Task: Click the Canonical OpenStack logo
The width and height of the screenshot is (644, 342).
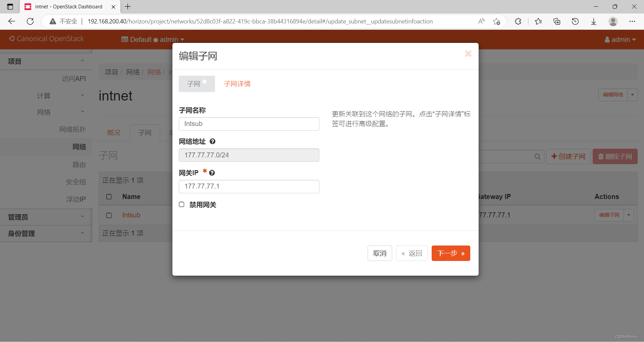Action: tap(46, 39)
